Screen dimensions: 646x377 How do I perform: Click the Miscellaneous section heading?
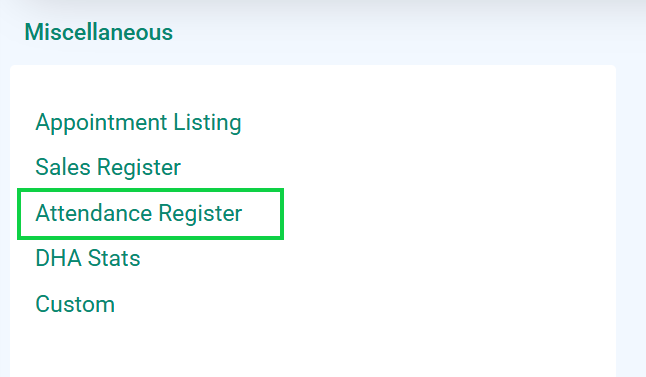98,32
